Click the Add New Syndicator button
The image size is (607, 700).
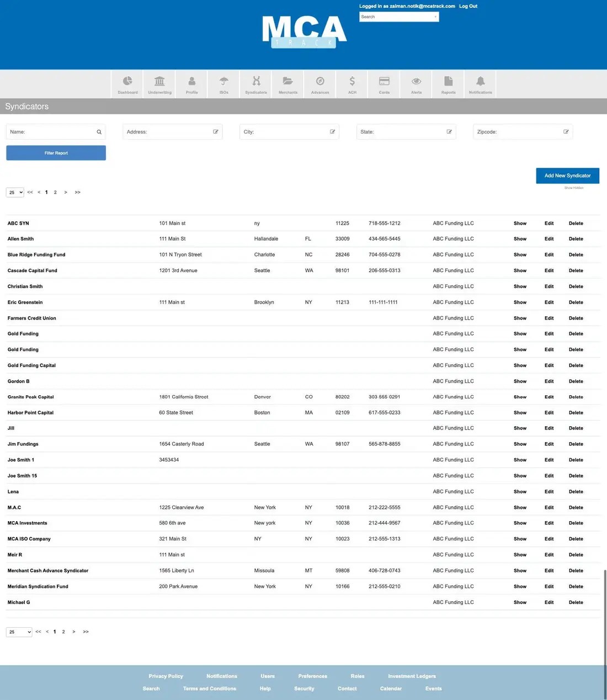pos(568,176)
